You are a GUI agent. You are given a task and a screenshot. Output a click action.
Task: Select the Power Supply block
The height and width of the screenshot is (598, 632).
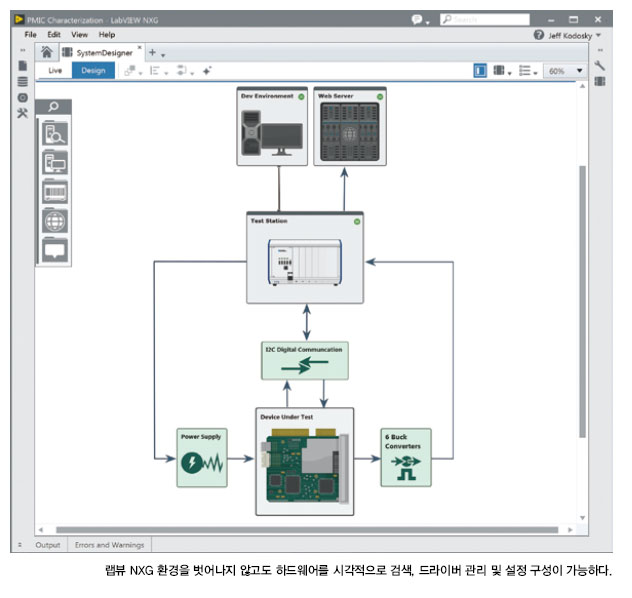point(202,457)
